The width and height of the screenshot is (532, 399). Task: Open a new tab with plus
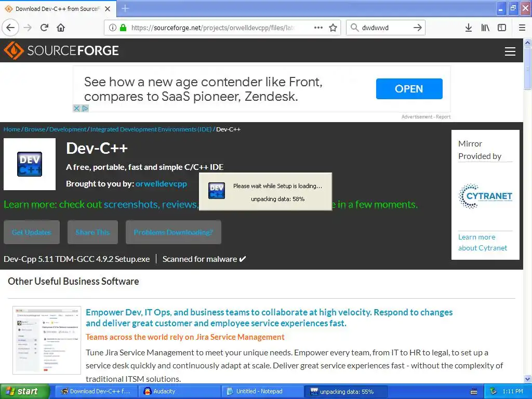(125, 8)
